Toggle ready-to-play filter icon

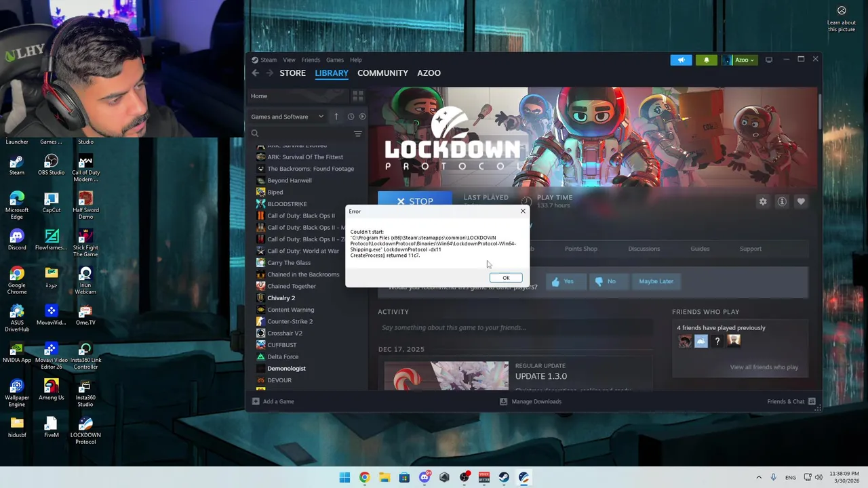(x=362, y=117)
